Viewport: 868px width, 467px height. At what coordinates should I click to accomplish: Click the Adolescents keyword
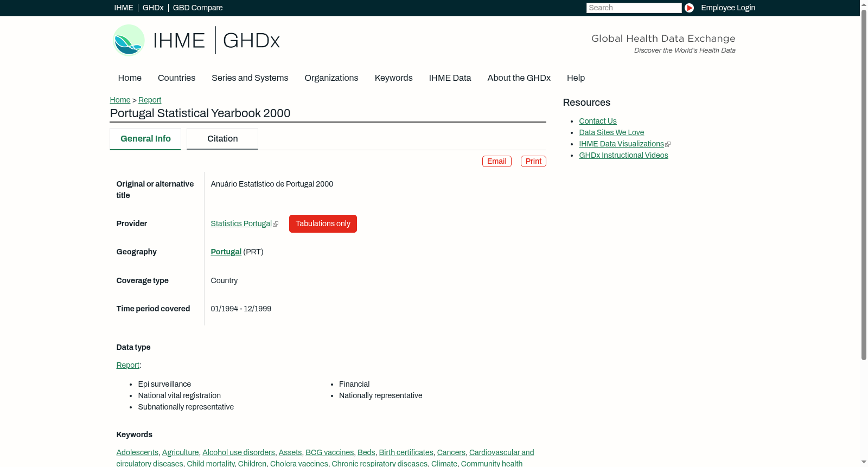pos(137,452)
